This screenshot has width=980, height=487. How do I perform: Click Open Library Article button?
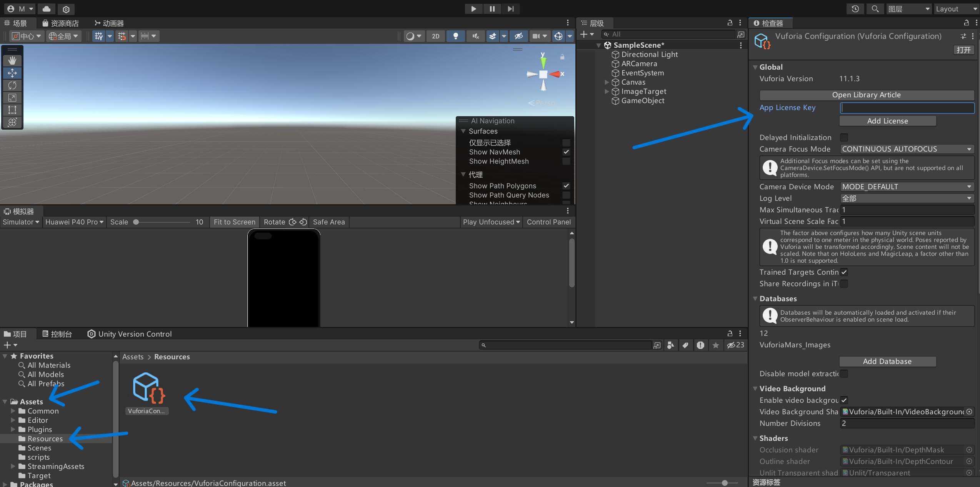867,95
